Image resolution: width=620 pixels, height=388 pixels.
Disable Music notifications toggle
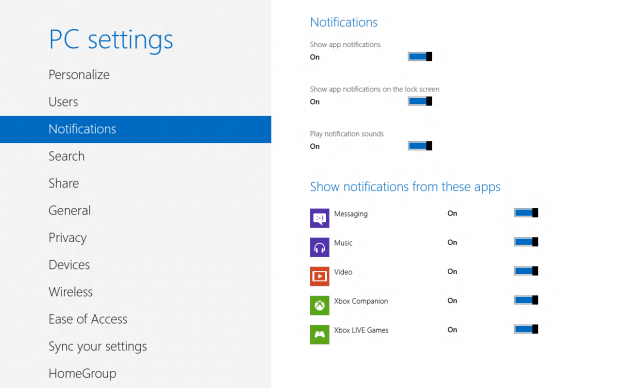pyautogui.click(x=526, y=242)
